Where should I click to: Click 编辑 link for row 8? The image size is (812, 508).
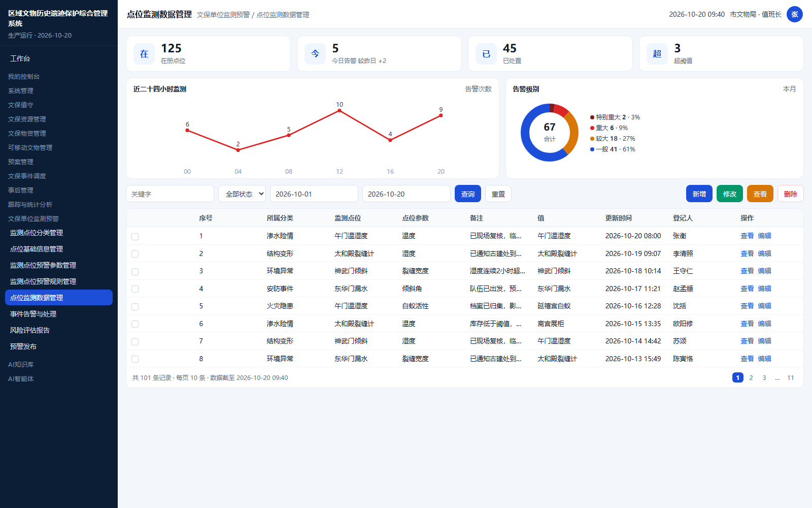tap(764, 359)
